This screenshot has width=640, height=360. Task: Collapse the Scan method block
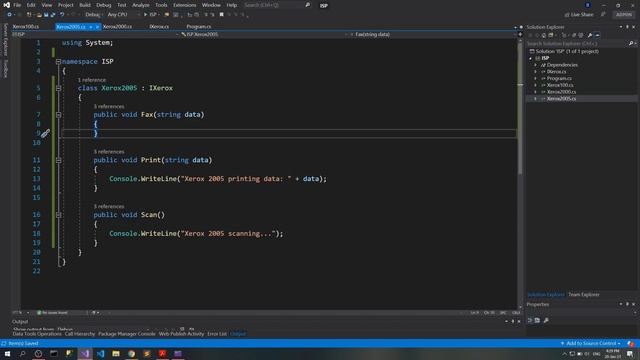click(58, 215)
